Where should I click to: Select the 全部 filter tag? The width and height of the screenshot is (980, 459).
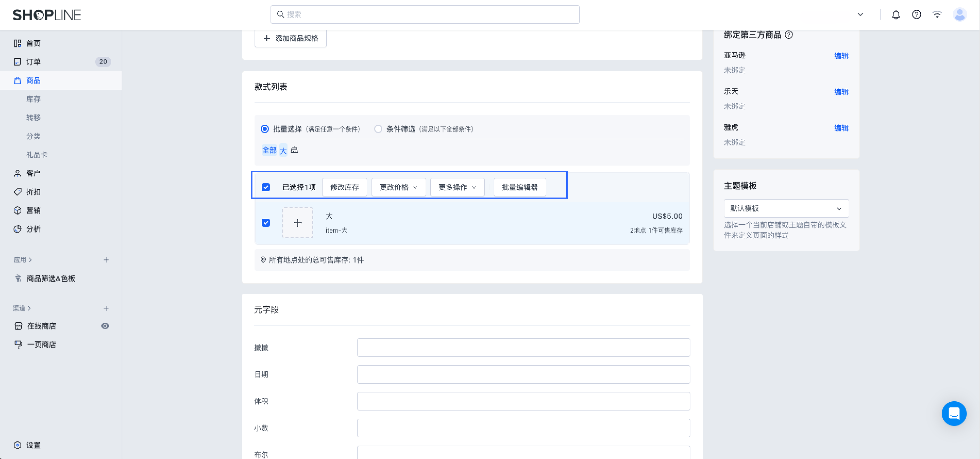[269, 150]
